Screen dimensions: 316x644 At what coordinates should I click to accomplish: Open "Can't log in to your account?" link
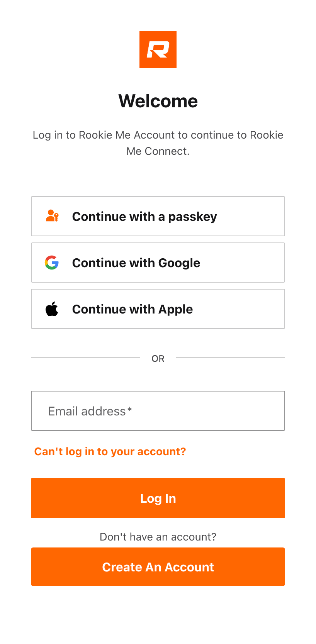pyautogui.click(x=110, y=451)
